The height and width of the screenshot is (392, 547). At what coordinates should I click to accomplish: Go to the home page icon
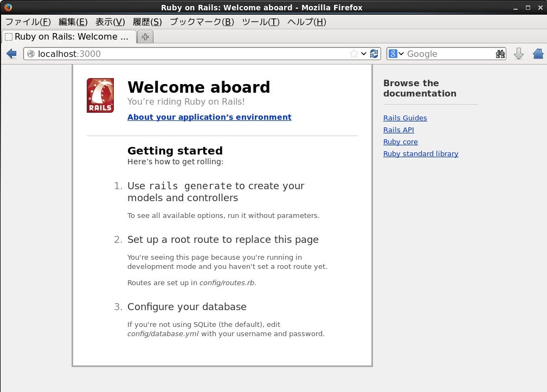[x=538, y=54]
